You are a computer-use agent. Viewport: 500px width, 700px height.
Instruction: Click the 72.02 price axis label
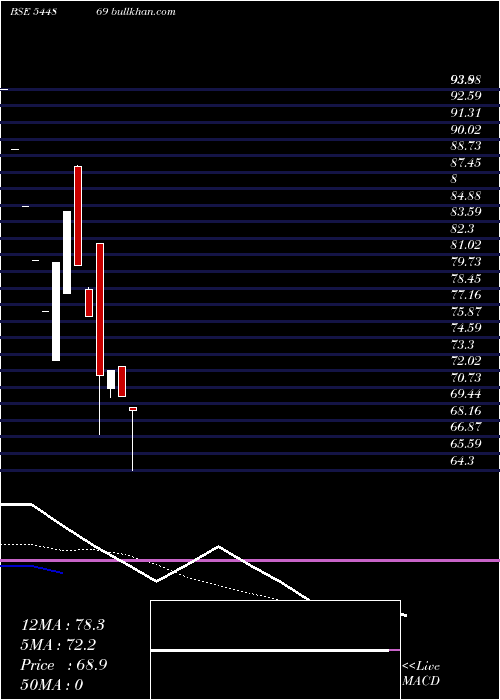[x=466, y=361]
